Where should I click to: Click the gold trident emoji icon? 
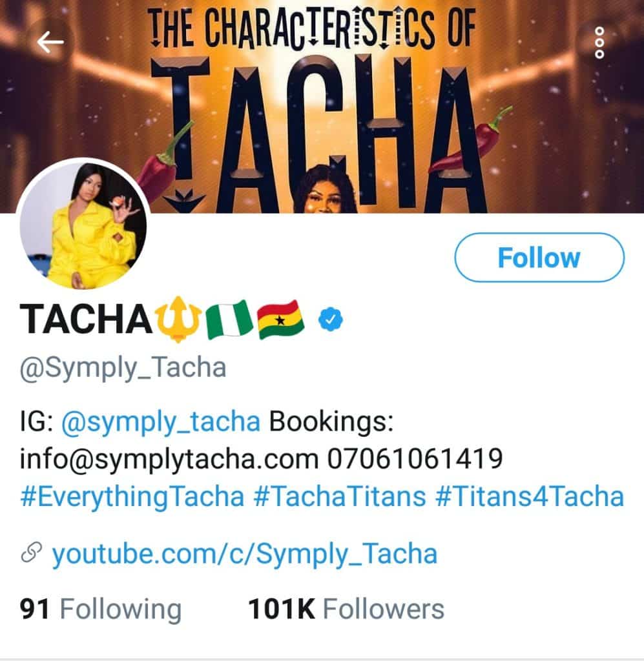pyautogui.click(x=178, y=319)
